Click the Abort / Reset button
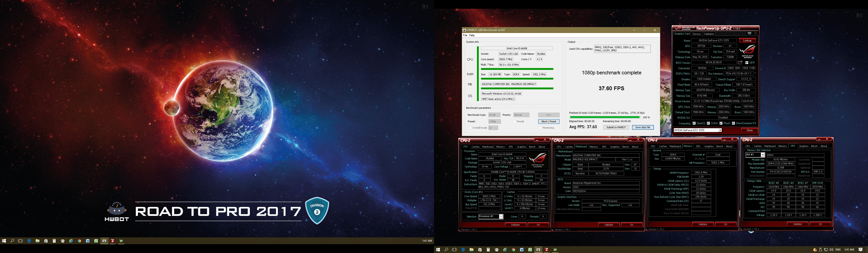 tap(549, 121)
